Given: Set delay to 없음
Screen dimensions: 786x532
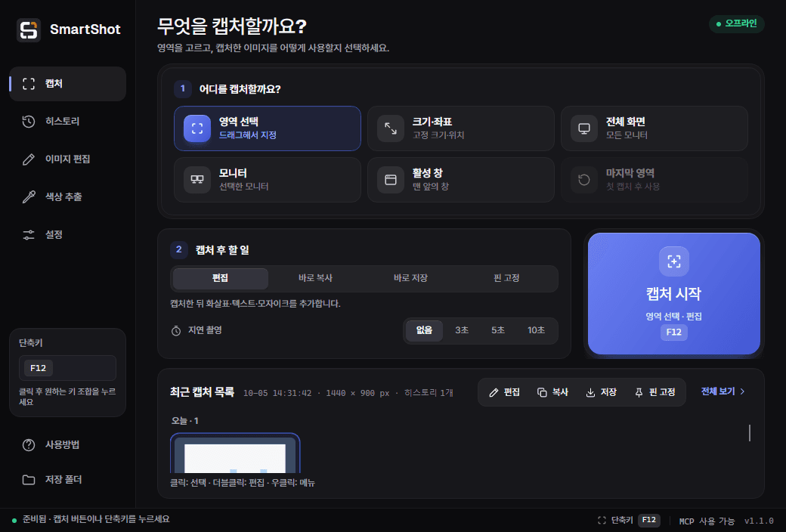Looking at the screenshot, I should pos(424,330).
